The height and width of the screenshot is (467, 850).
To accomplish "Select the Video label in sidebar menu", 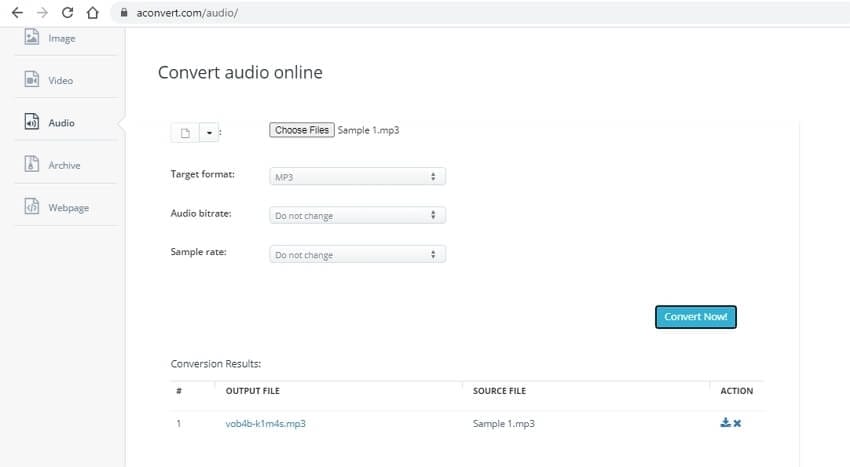I will tap(61, 80).
